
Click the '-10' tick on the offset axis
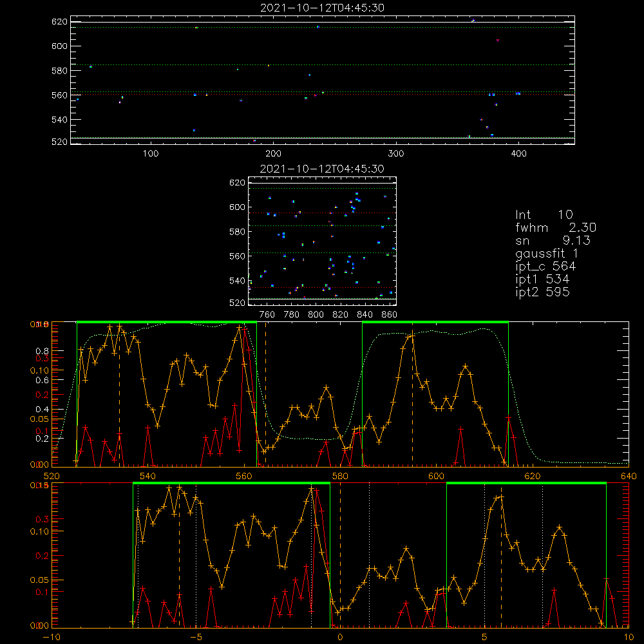(52, 638)
